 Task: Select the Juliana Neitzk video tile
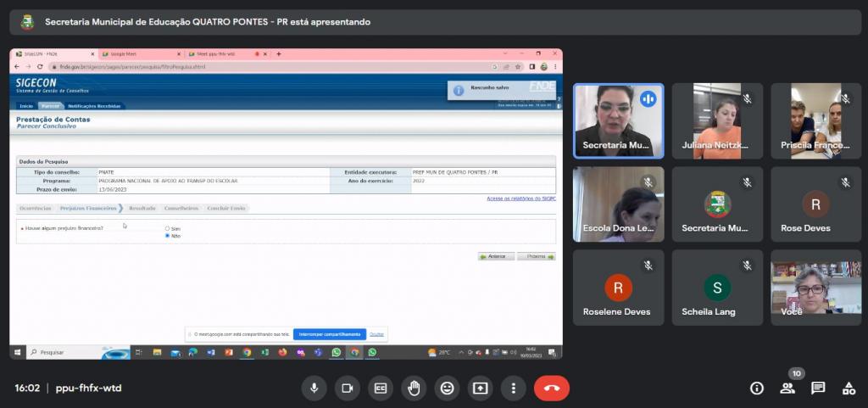click(x=717, y=121)
